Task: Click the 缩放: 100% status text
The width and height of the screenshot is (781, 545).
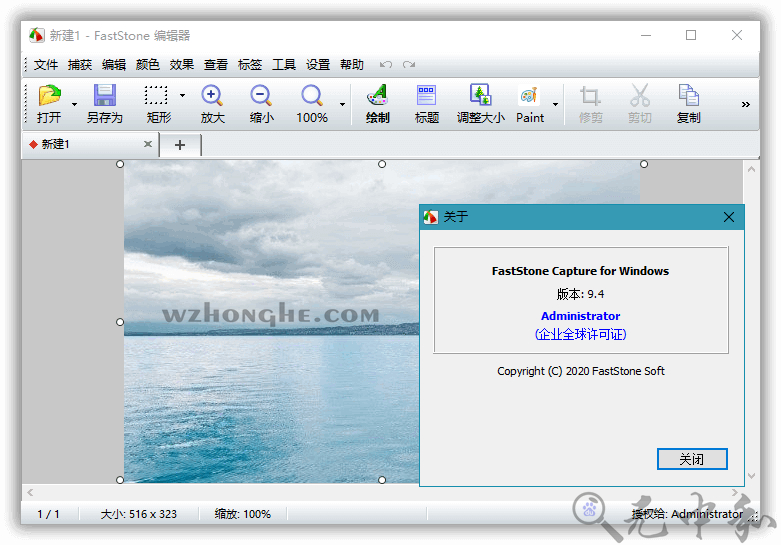Action: tap(243, 514)
